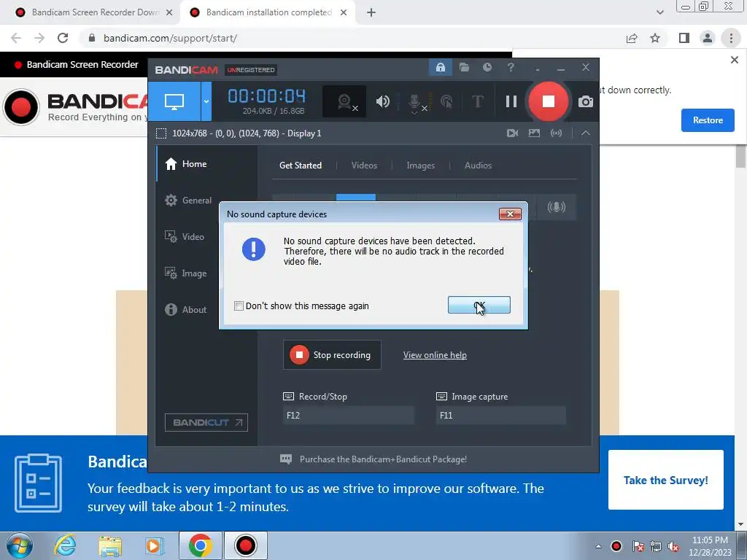Click the Bandicut button
This screenshot has height=560, width=747.
click(x=206, y=422)
